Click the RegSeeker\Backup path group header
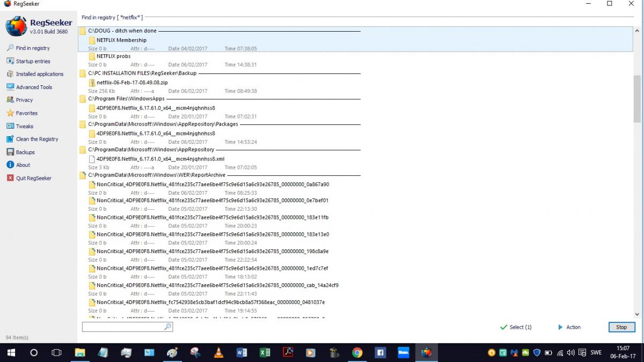Screen dimensions: 644x362 tap(142, 73)
